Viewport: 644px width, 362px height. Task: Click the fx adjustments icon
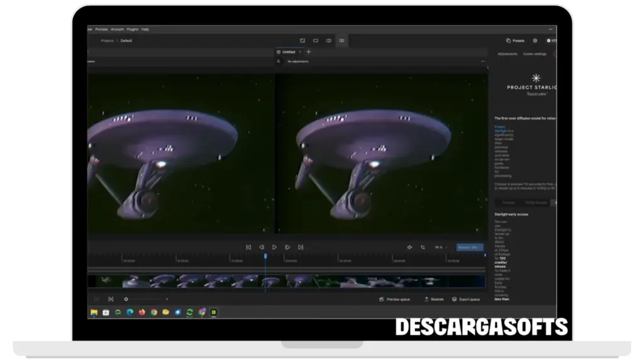point(279,61)
